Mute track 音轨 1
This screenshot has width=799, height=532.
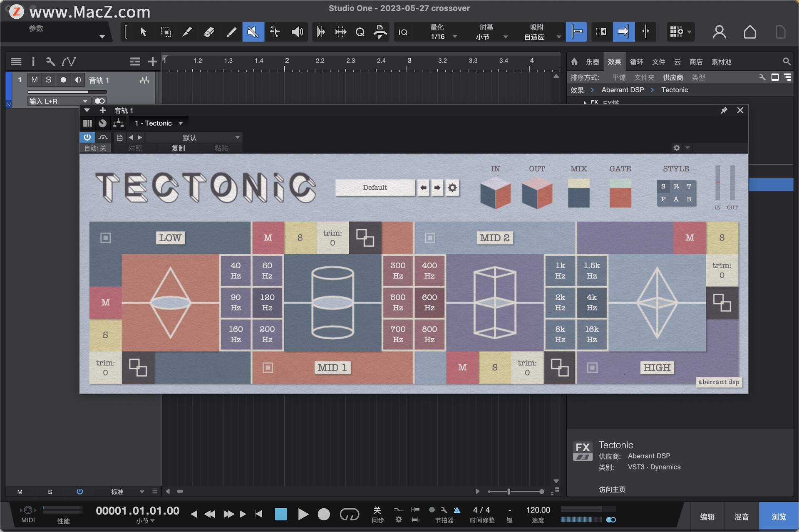35,79
